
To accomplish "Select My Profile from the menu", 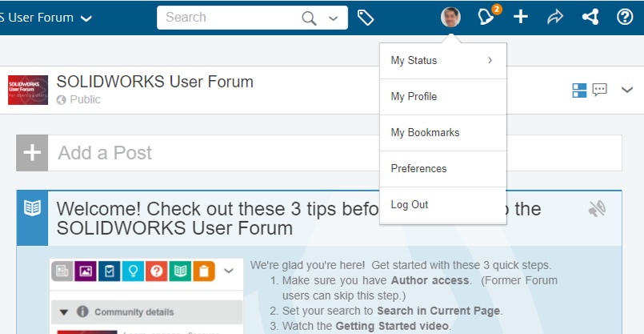I will point(442,96).
